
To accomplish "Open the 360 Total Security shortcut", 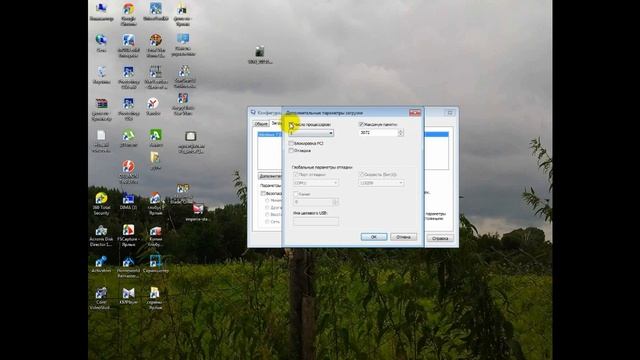I will pyautogui.click(x=101, y=203).
